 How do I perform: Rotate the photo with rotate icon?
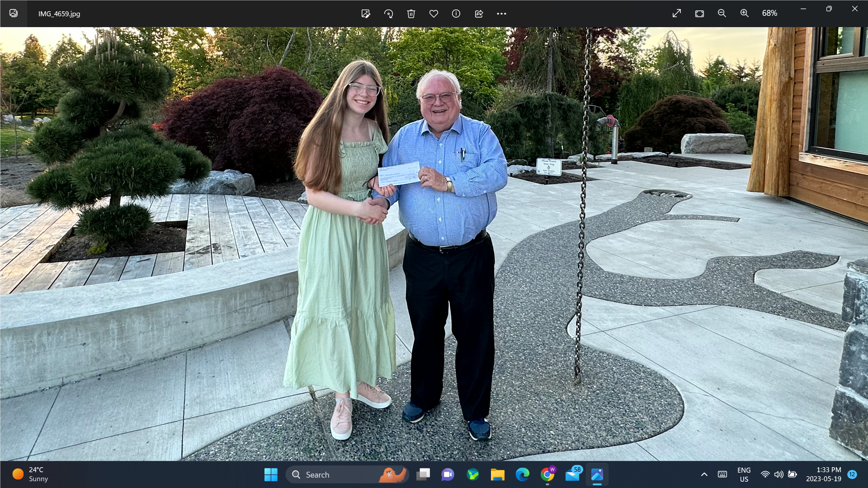tap(388, 14)
